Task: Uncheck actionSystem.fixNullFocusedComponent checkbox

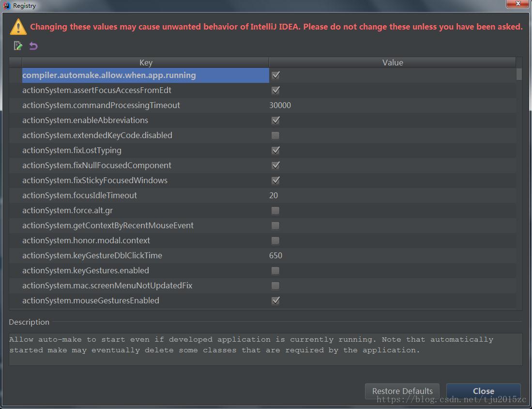Action: click(275, 165)
